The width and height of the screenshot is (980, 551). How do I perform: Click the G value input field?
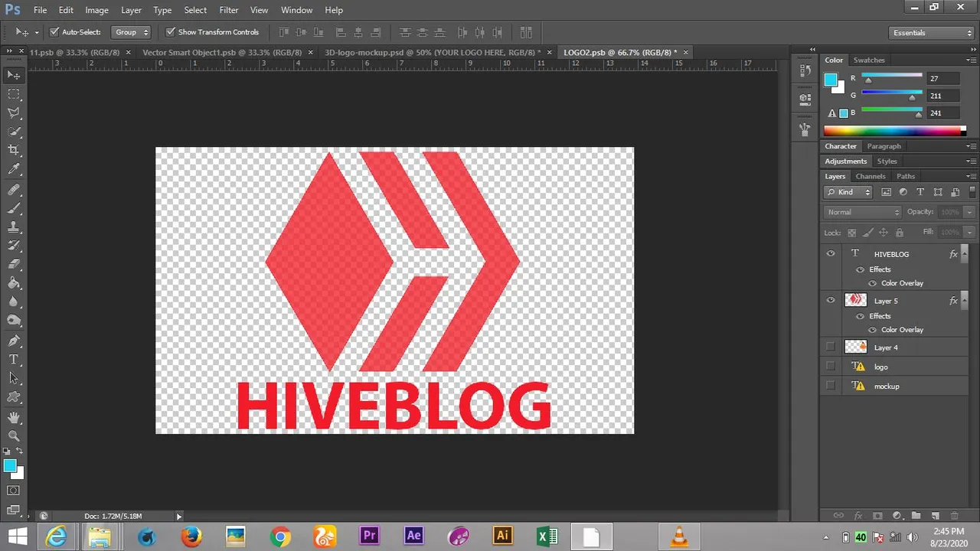coord(942,96)
